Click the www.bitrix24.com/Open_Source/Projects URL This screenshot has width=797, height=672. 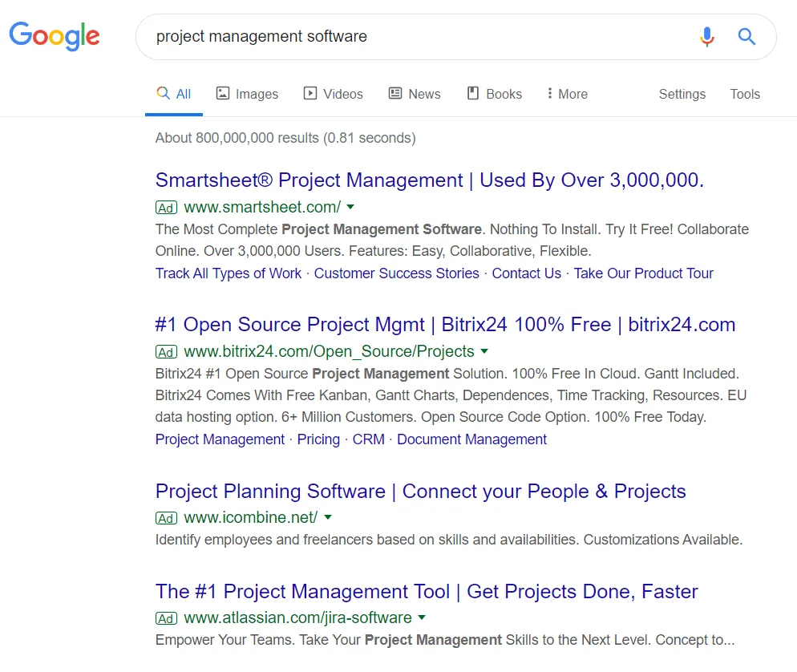tap(329, 351)
